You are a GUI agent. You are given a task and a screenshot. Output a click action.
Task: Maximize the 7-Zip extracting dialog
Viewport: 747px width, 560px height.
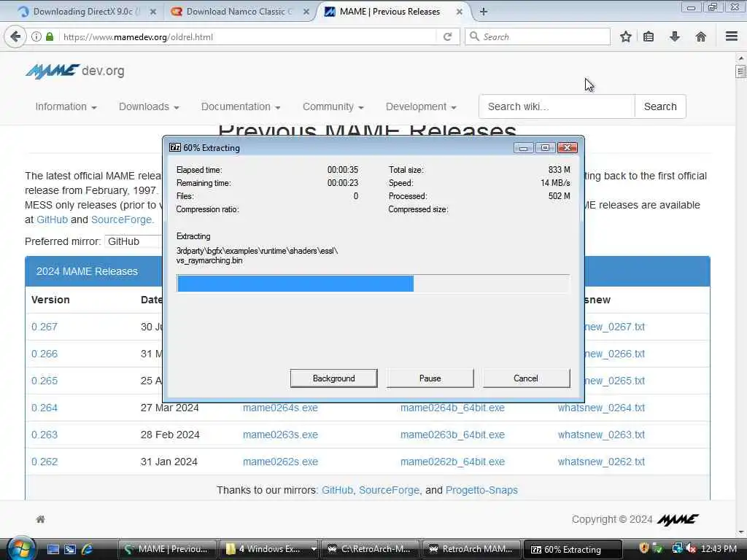click(x=545, y=148)
